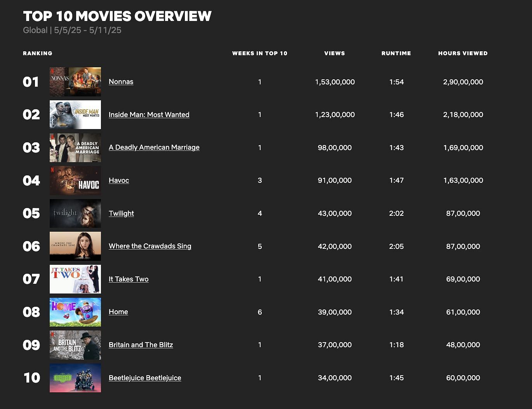Click hours viewed value 1,69,00,000
The width and height of the screenshot is (532, 409).
(x=463, y=148)
